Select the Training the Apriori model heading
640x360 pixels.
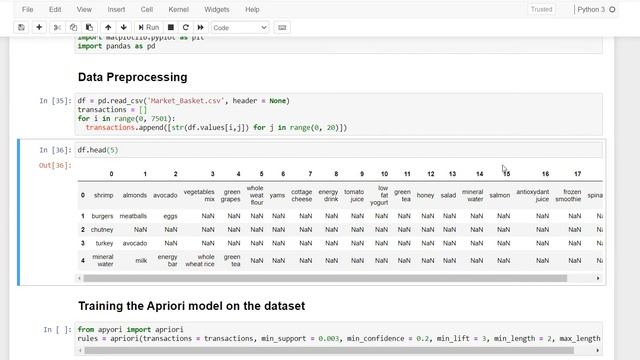point(191,306)
